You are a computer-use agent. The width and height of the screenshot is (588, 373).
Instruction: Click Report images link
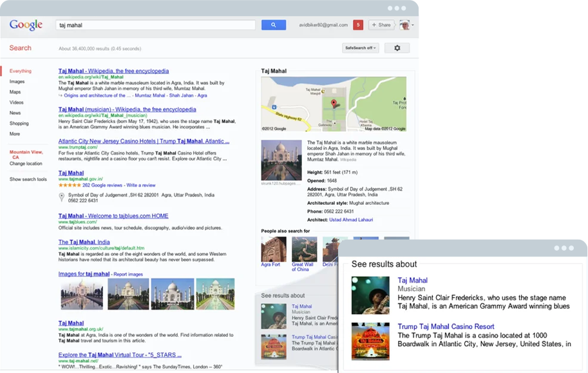coord(128,274)
